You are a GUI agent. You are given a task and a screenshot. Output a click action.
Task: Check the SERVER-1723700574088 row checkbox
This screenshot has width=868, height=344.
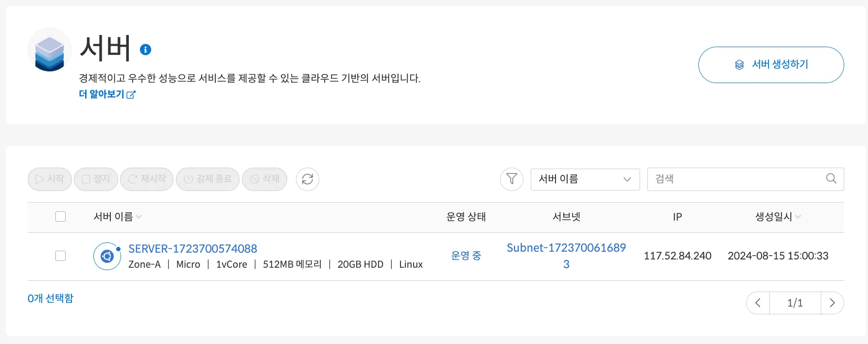(x=60, y=256)
